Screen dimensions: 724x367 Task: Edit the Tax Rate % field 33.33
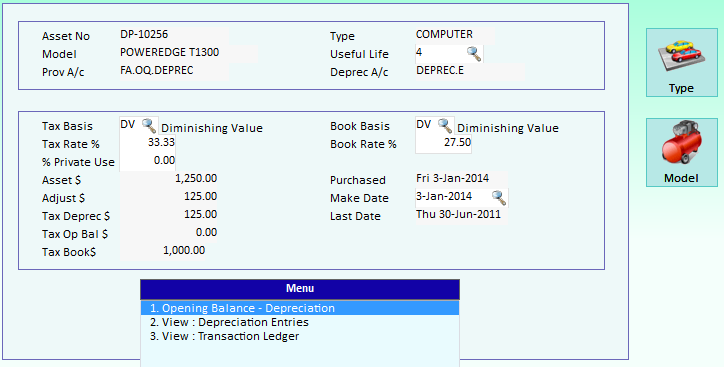[x=147, y=144]
